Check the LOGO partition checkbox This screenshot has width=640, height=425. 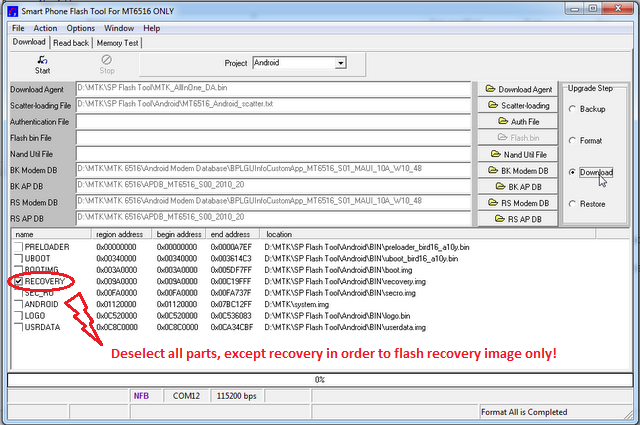[x=18, y=316]
